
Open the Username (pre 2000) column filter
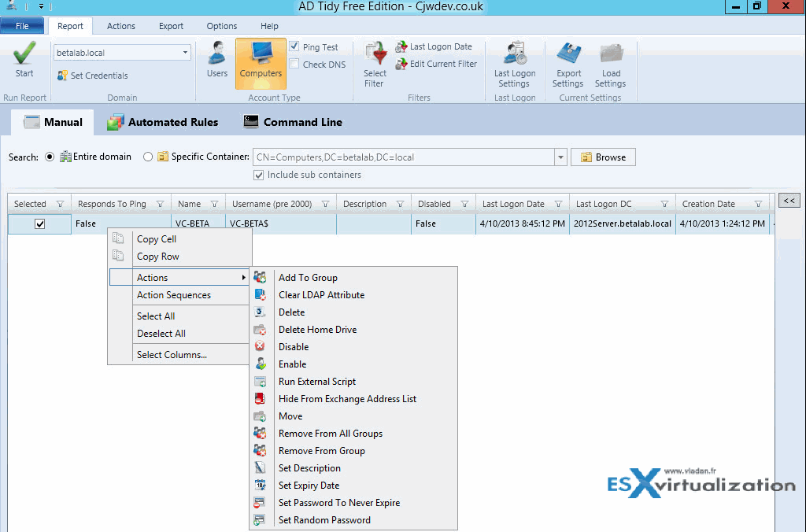(325, 204)
